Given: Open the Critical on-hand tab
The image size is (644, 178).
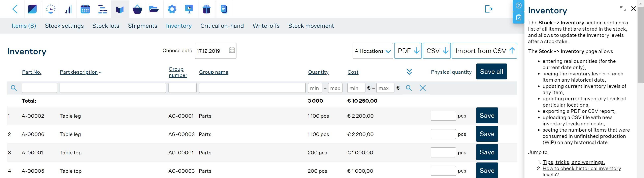Looking at the screenshot, I should pyautogui.click(x=222, y=26).
